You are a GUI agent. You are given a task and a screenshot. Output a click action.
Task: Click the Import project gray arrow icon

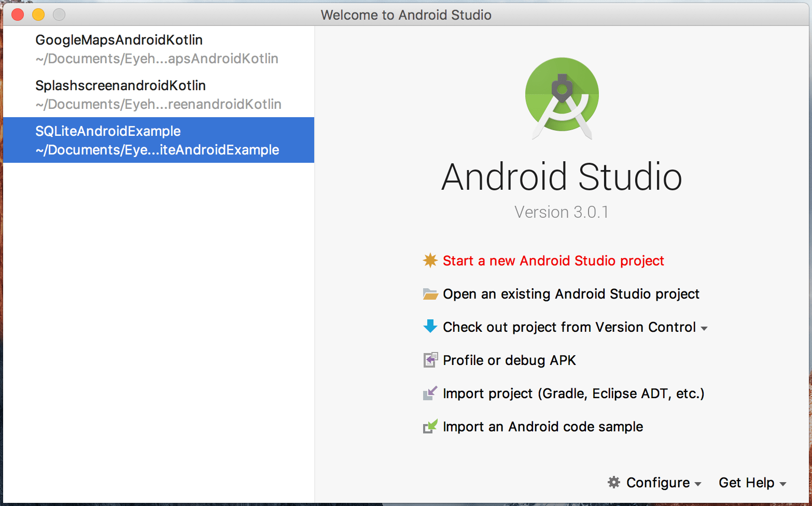click(x=430, y=393)
